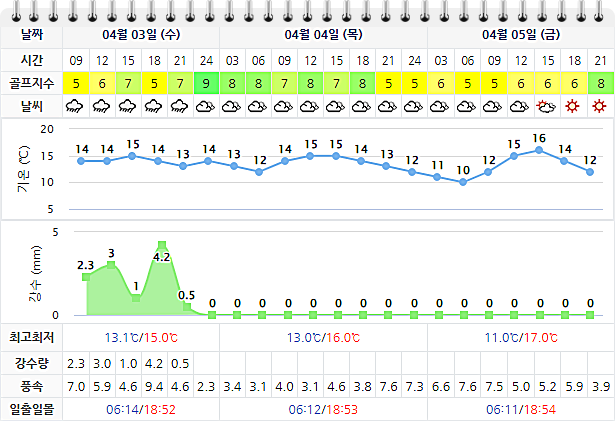The image size is (615, 421).
Task: Select the cloudy icon for April 4 at 06
Action: click(x=257, y=106)
